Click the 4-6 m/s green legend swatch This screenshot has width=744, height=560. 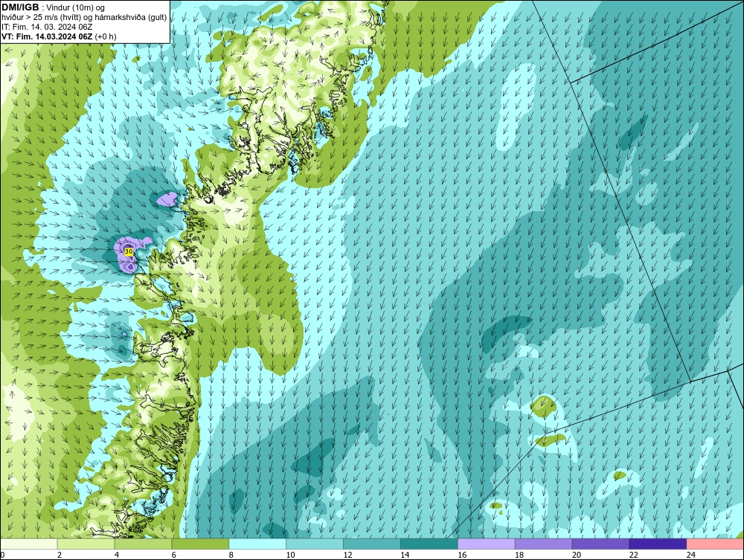coord(143,544)
